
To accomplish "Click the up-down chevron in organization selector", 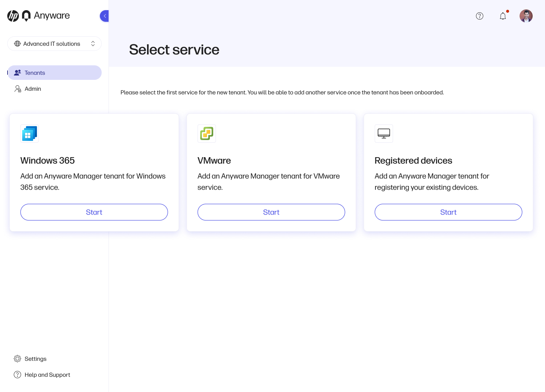I will (93, 44).
